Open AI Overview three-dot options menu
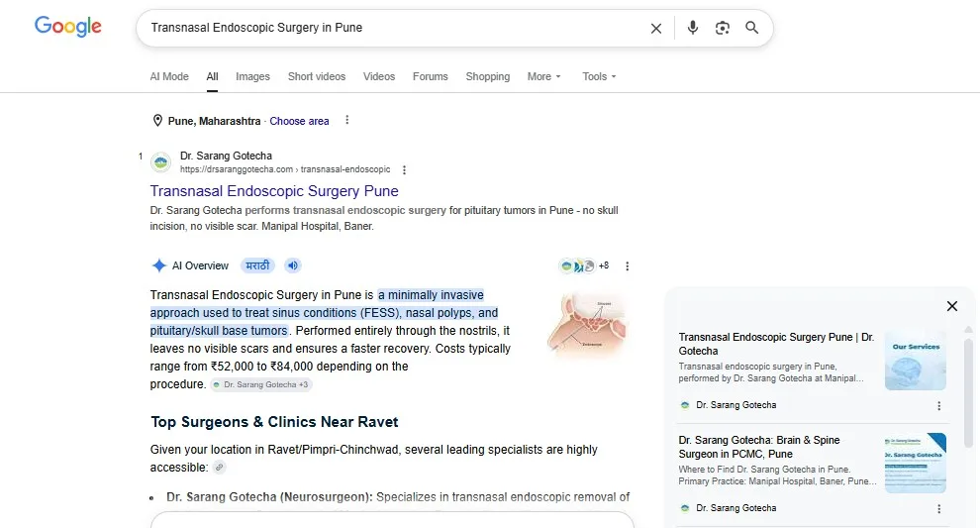 pos(627,265)
